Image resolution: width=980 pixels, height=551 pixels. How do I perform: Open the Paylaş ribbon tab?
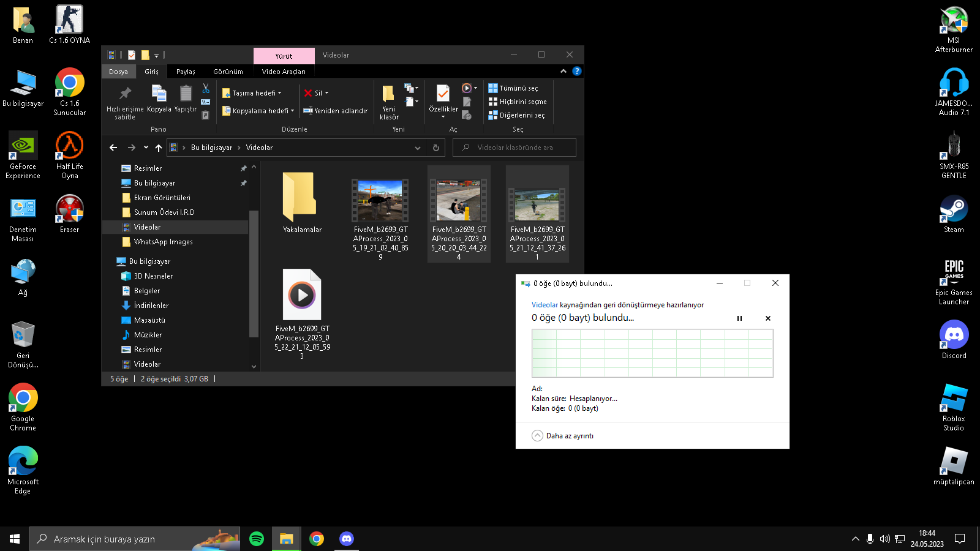[x=186, y=72]
